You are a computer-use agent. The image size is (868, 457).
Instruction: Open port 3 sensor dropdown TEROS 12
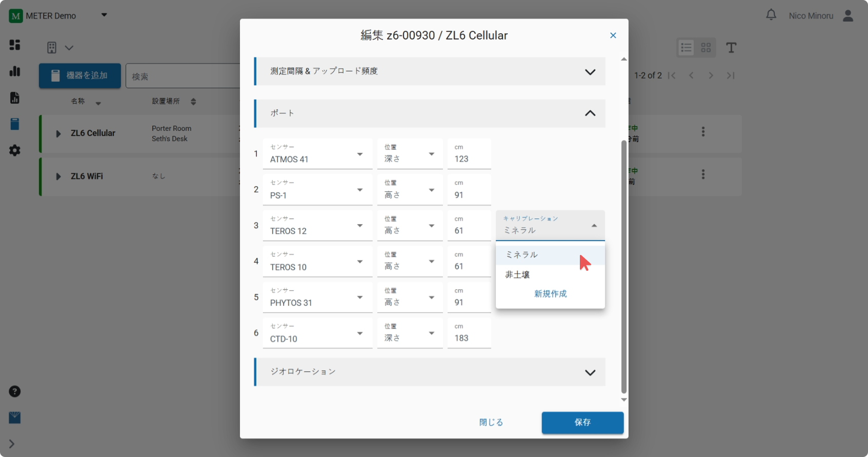point(317,226)
